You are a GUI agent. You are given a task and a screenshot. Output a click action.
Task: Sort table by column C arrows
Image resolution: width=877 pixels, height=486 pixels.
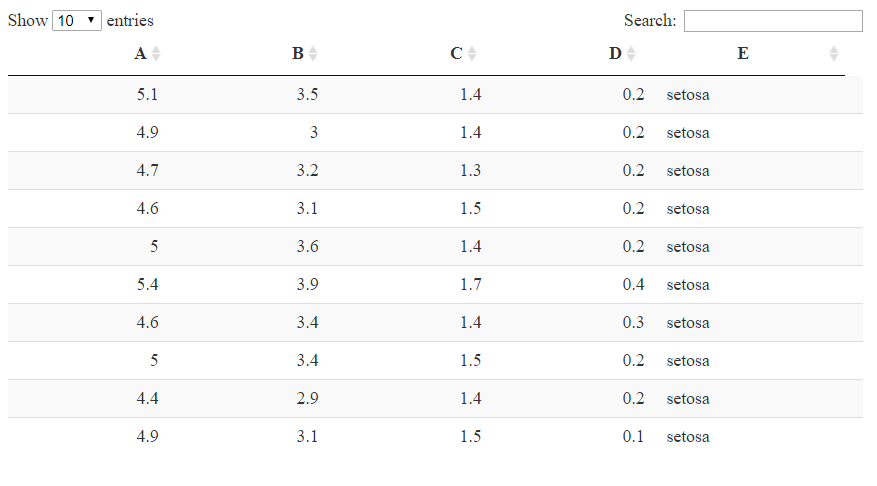click(472, 54)
